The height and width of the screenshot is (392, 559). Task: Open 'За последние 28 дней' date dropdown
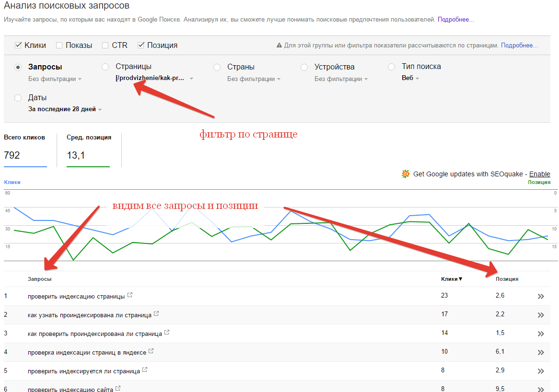tap(65, 109)
